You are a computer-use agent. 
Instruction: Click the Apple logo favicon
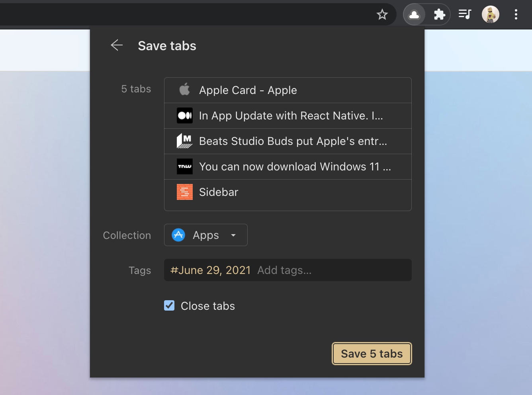pyautogui.click(x=184, y=90)
